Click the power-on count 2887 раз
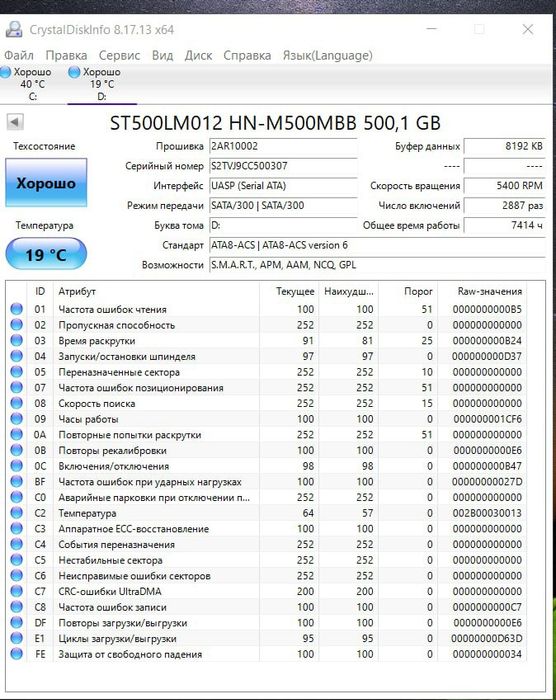This screenshot has width=556, height=700. tap(505, 205)
